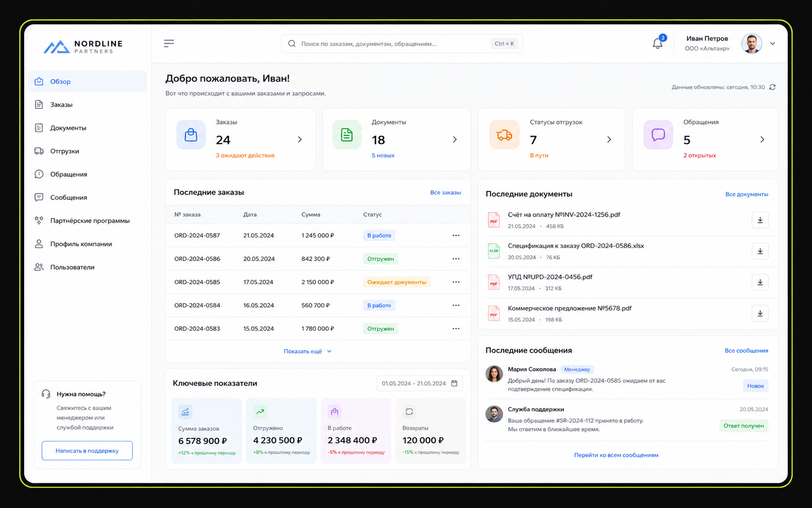
Task: Click the Все документы link
Action: [746, 194]
